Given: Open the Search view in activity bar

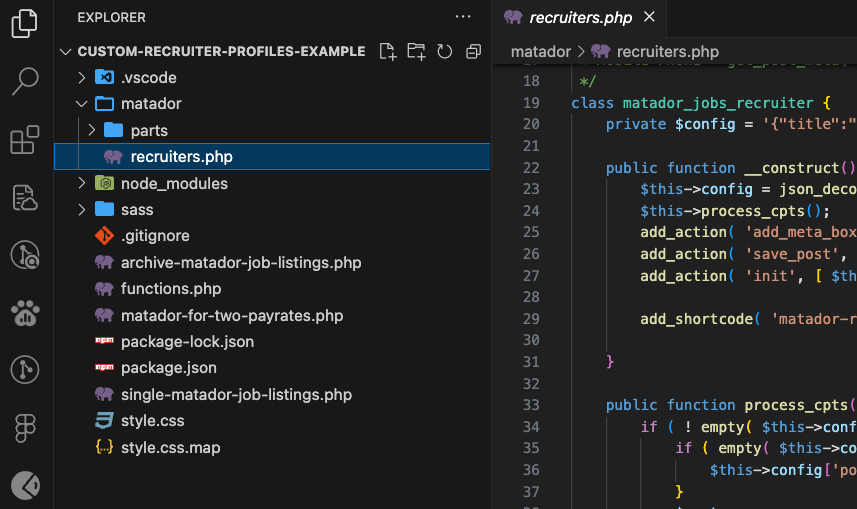Looking at the screenshot, I should [x=25, y=81].
